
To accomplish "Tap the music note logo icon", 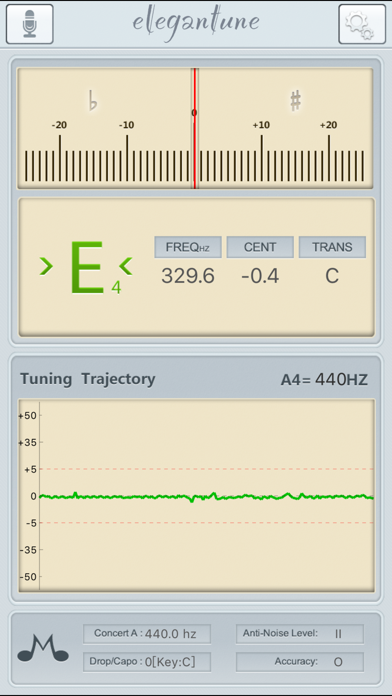I will (x=43, y=648).
